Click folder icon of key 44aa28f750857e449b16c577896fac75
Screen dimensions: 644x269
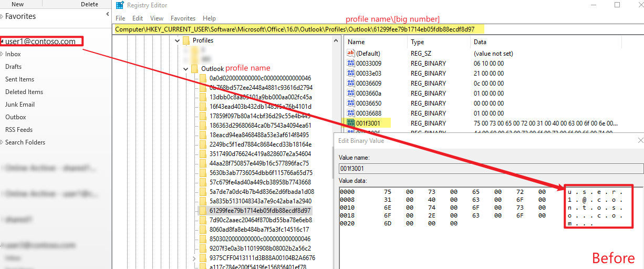click(203, 163)
